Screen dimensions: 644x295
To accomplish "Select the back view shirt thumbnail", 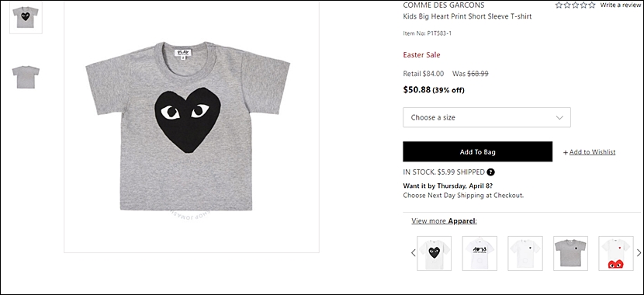I will [26, 77].
